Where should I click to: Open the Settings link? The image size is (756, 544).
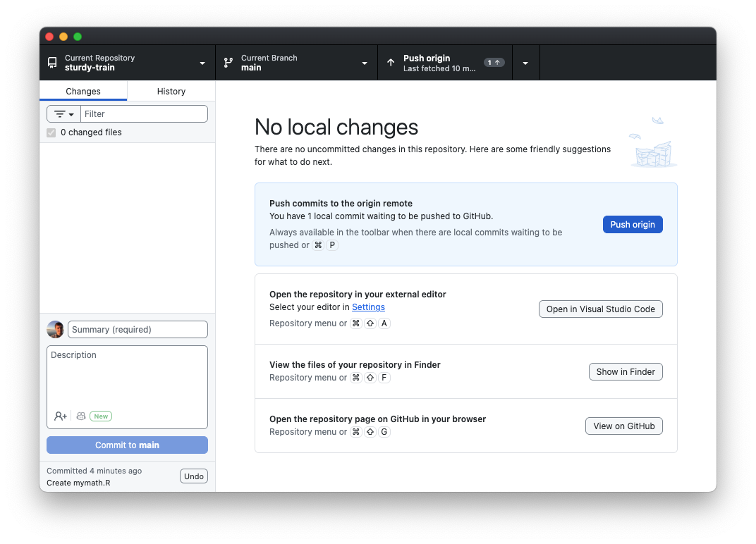(x=368, y=307)
